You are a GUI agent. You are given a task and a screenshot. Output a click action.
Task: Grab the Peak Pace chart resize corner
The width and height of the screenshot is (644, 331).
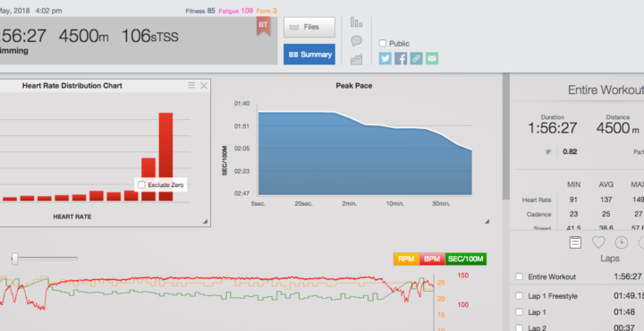click(487, 221)
